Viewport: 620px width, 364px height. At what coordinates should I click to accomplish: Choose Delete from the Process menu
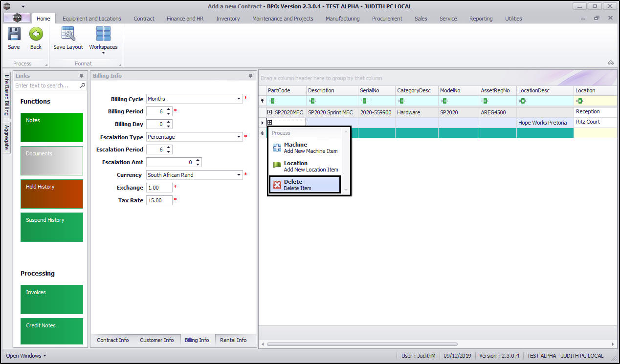point(305,185)
